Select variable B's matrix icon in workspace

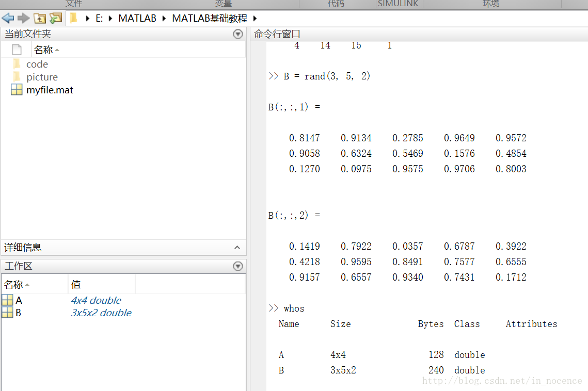click(8, 313)
